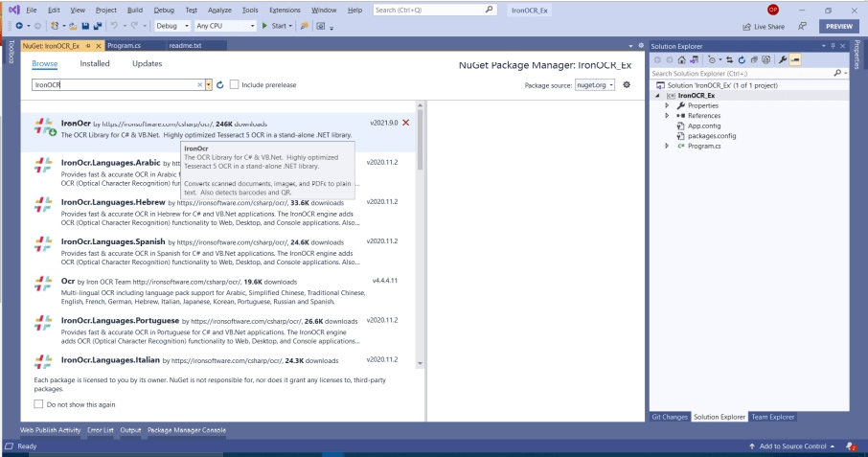Click the Save All toolbar icon
868x457 pixels.
pyautogui.click(x=98, y=26)
